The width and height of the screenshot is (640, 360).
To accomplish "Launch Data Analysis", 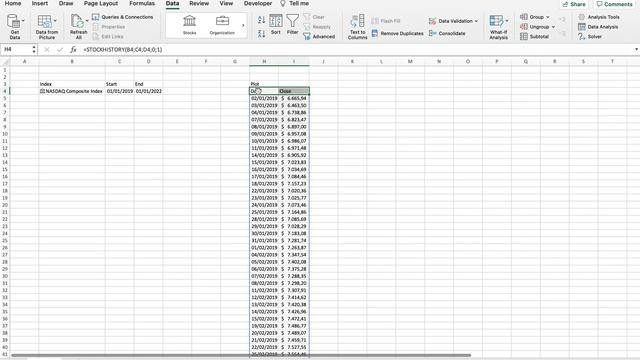I will pos(598,27).
